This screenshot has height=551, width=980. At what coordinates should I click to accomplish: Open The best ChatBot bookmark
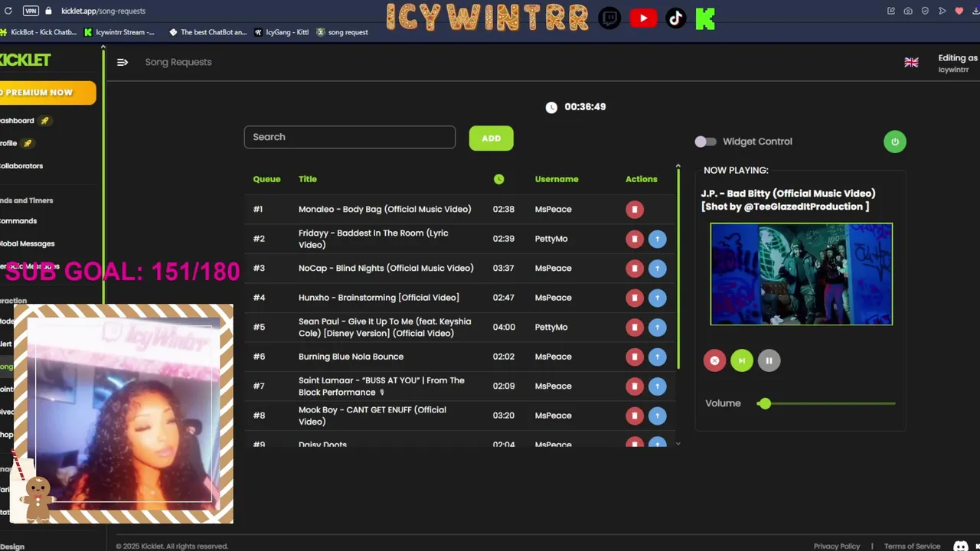pos(208,32)
